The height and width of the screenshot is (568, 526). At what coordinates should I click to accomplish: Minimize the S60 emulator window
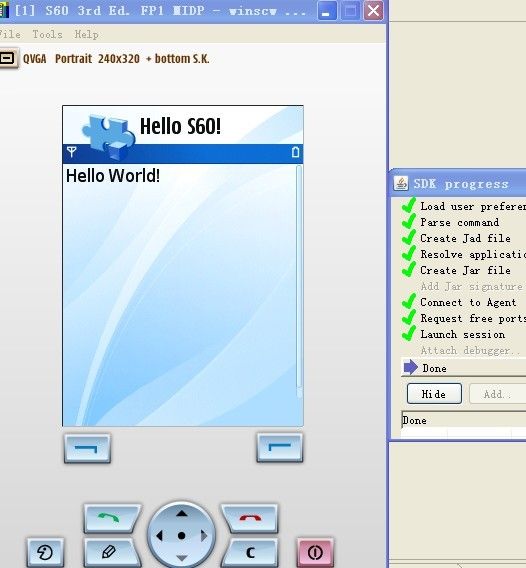[x=326, y=11]
